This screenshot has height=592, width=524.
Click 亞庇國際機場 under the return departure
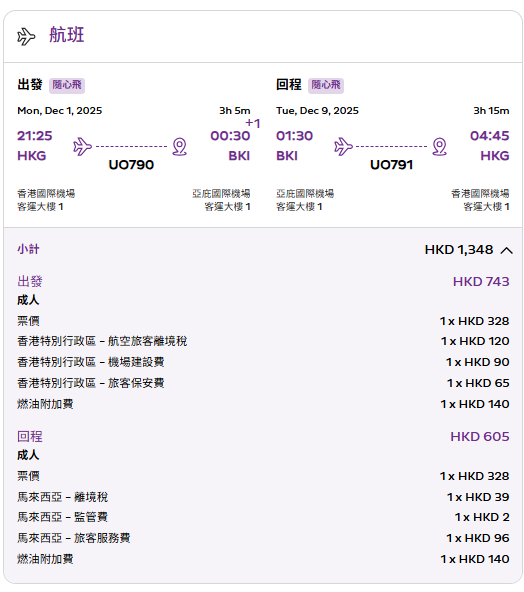(305, 194)
